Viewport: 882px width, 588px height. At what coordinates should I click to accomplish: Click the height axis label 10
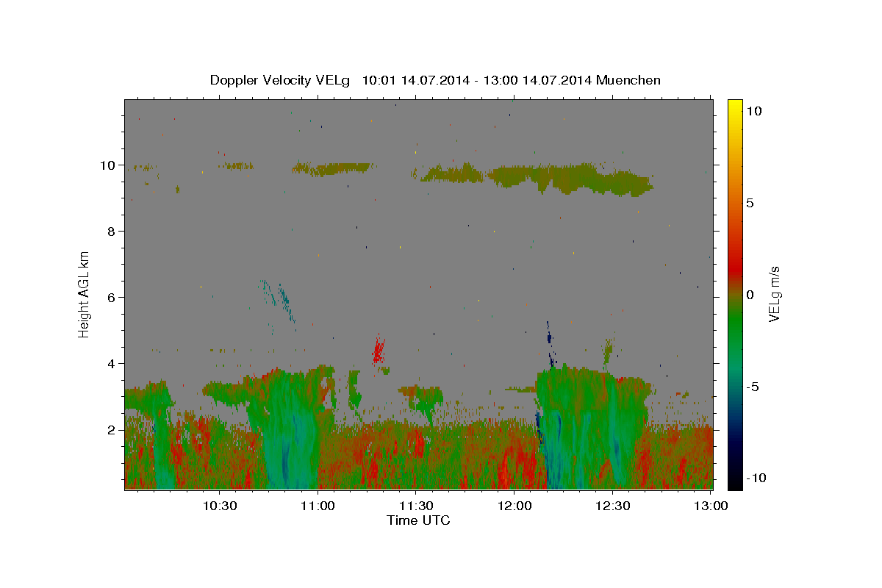pyautogui.click(x=109, y=165)
